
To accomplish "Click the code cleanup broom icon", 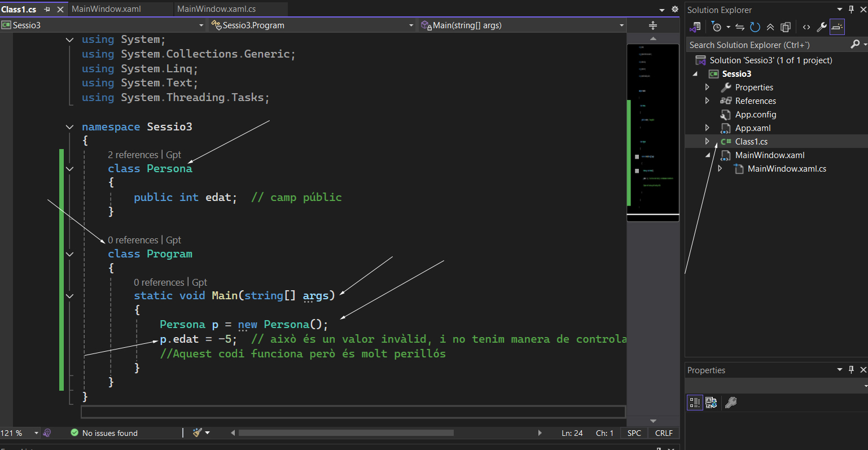I will click(197, 432).
